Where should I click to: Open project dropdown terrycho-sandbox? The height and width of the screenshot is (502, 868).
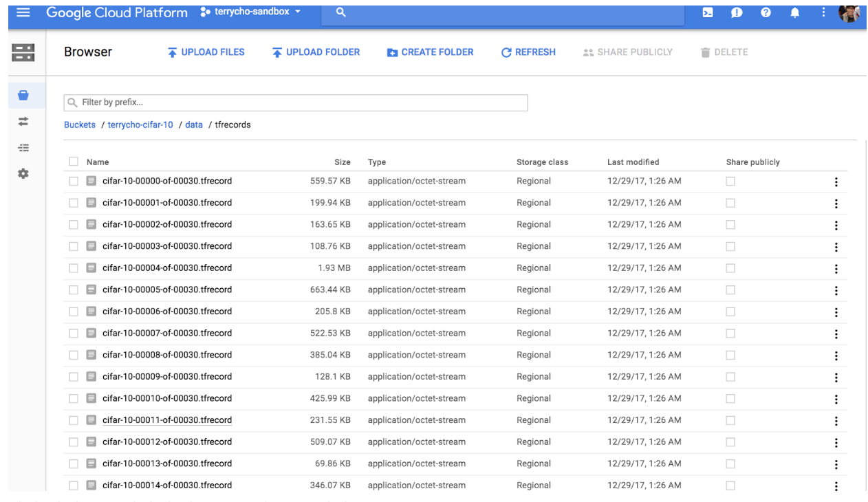pyautogui.click(x=251, y=12)
